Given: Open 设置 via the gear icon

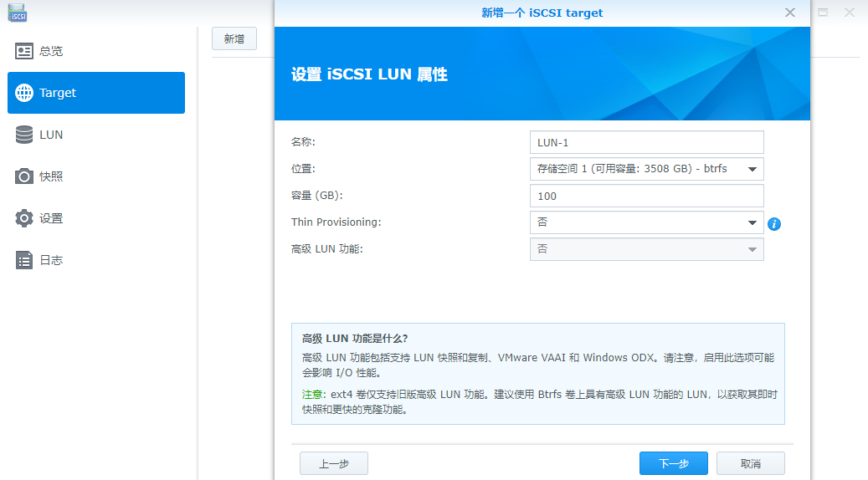Looking at the screenshot, I should click(24, 218).
